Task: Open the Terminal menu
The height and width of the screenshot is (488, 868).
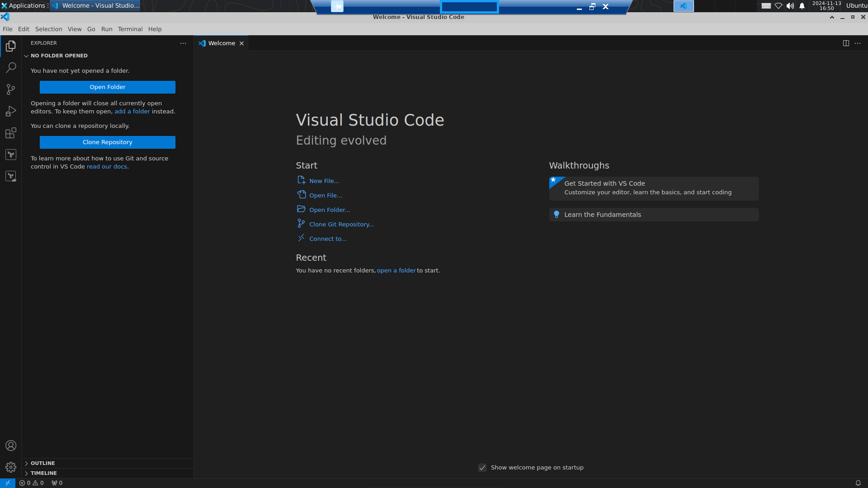Action: (x=130, y=29)
